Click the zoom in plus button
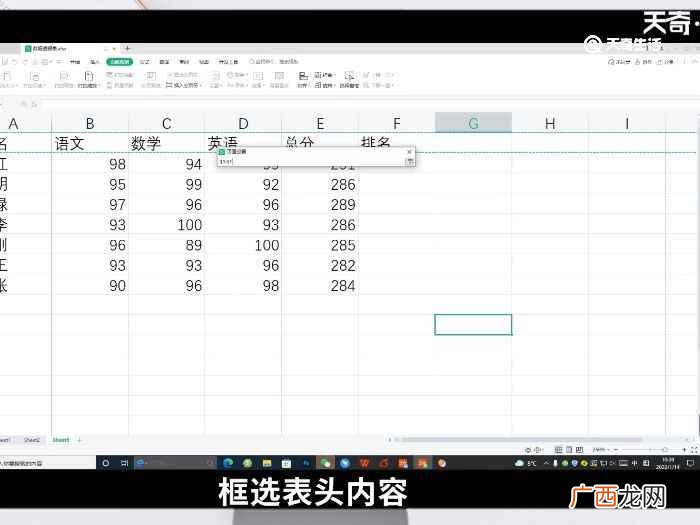This screenshot has width=700, height=525. point(684,450)
